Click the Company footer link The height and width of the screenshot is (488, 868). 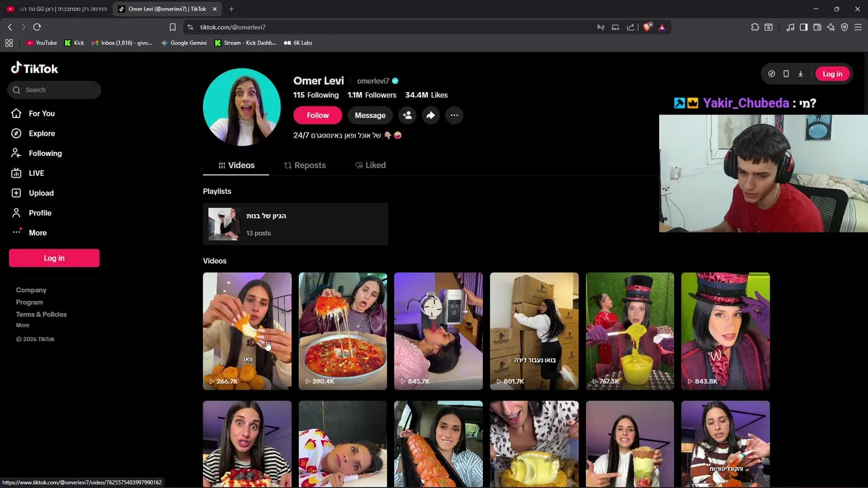[x=31, y=290]
